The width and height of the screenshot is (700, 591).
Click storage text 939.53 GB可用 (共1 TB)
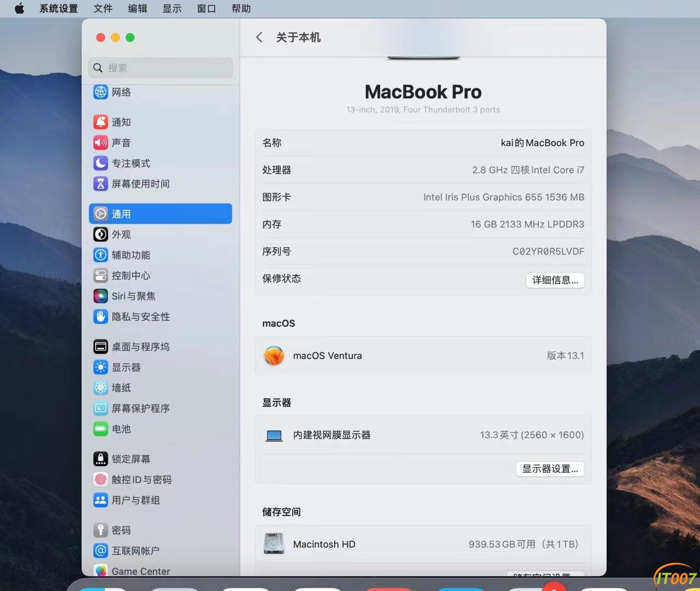pyautogui.click(x=523, y=544)
